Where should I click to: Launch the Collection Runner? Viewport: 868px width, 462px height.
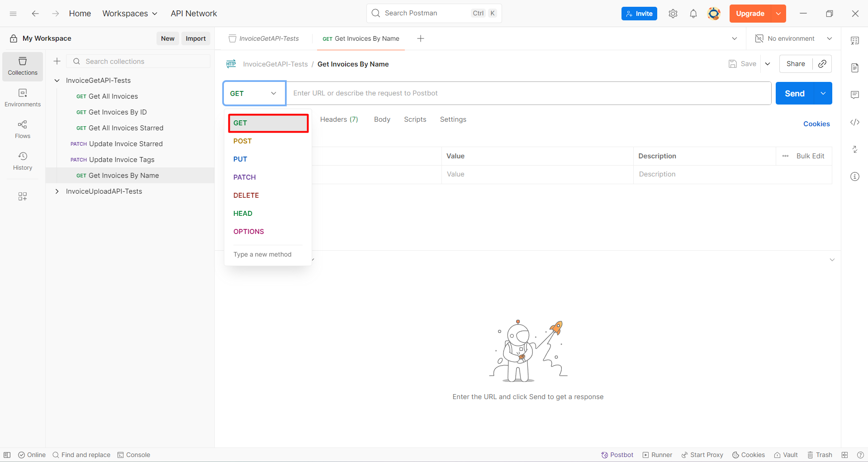657,455
